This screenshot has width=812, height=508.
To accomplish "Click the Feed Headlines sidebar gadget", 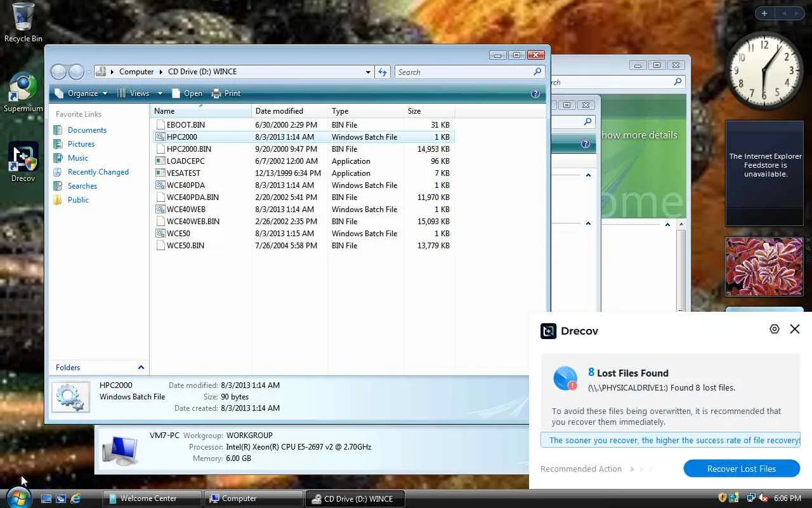I will (764, 173).
